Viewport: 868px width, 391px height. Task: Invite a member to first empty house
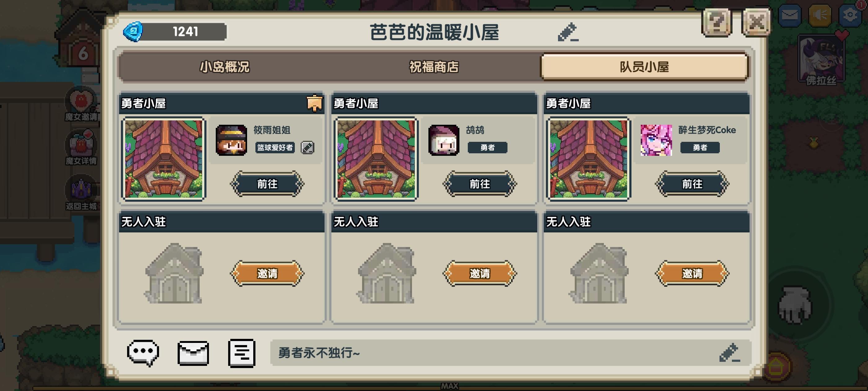(267, 273)
